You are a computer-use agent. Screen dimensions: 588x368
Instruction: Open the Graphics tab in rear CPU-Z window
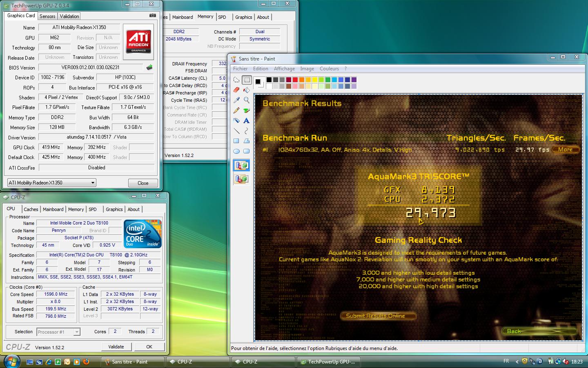[x=243, y=17]
